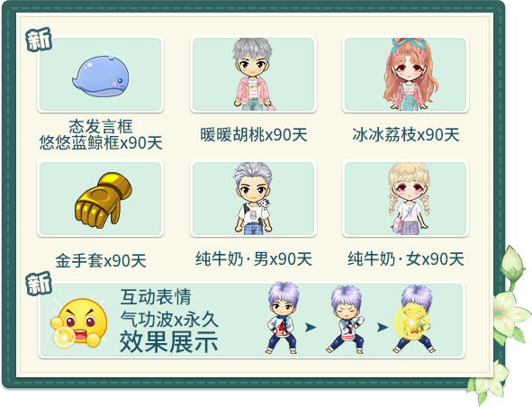Choose the 纯牛奶·男 avatar outfit
The height and width of the screenshot is (407, 532).
(x=253, y=198)
